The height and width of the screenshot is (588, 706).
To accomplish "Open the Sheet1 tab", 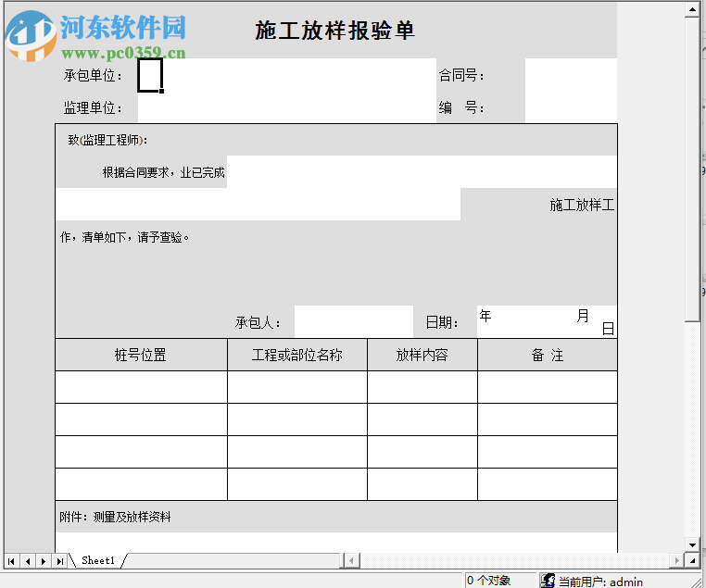I will point(98,560).
